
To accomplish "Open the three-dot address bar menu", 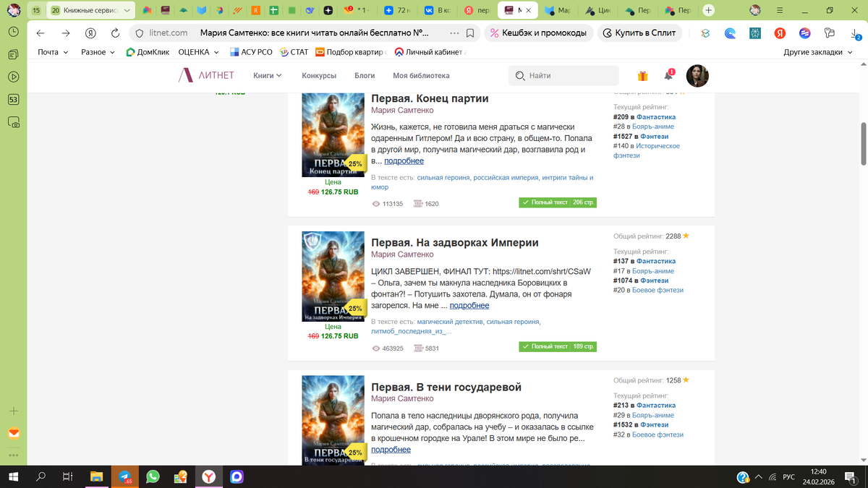I will (454, 33).
